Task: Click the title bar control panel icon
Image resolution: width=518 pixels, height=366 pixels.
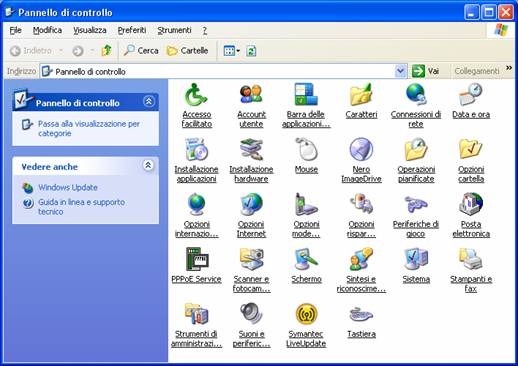Action: tap(10, 12)
